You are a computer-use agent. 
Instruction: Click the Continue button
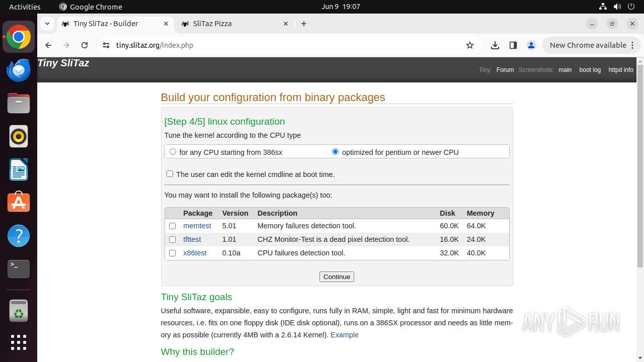[x=337, y=277]
